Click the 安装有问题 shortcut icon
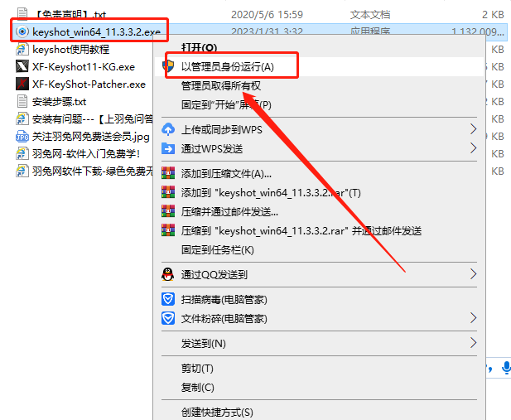 (22, 118)
